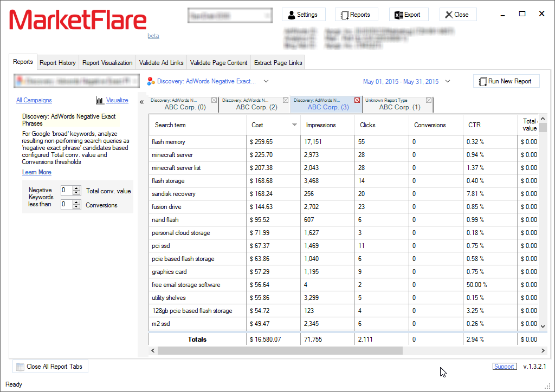
Task: Click the horizontal scrollbar left arrow
Action: point(153,351)
